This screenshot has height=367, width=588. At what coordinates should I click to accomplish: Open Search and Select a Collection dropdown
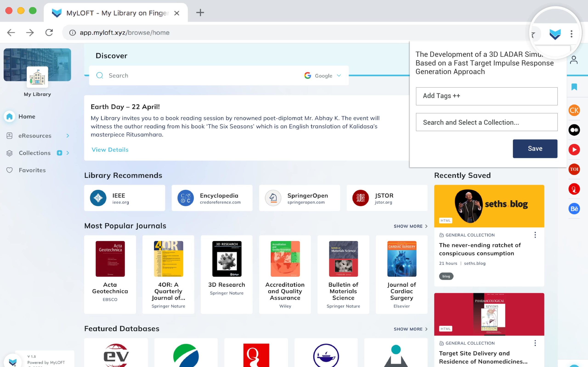coord(486,122)
